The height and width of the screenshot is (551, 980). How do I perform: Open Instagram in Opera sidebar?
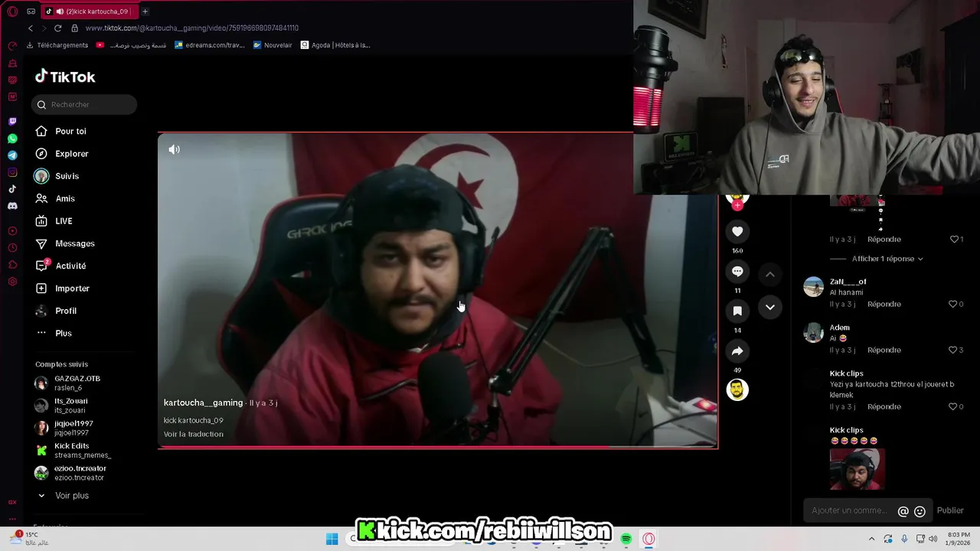[12, 172]
